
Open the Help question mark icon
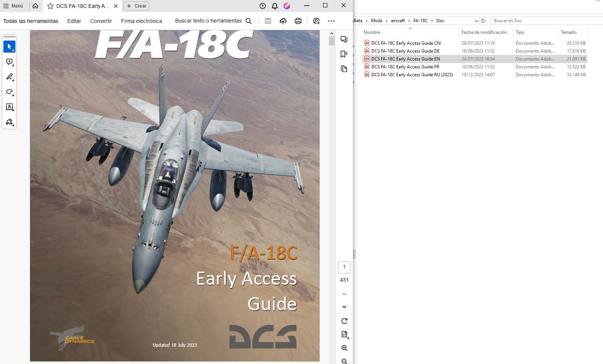(x=263, y=6)
